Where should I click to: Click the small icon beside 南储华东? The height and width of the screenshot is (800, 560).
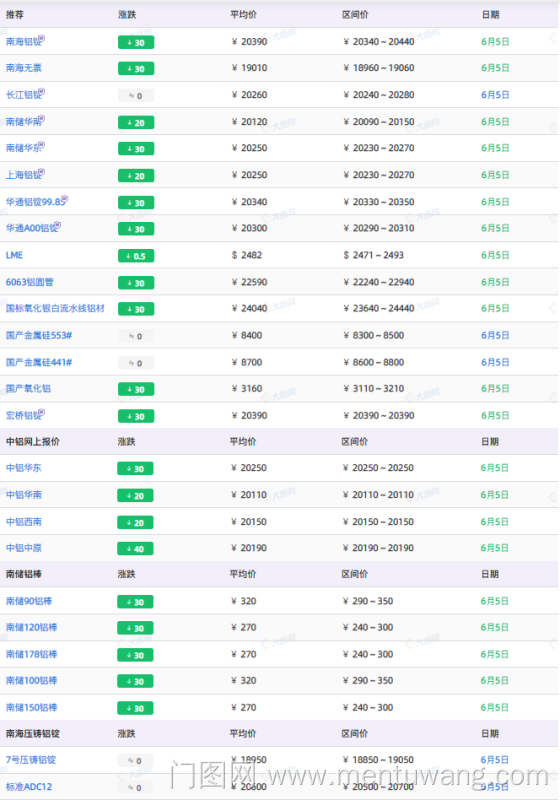click(x=42, y=144)
